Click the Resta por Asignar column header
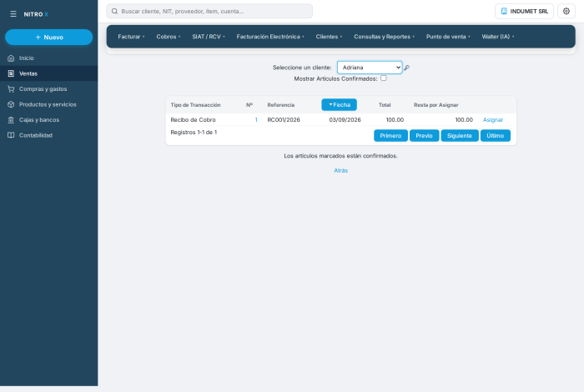Screen dimensions: 584x392 [x=436, y=105]
